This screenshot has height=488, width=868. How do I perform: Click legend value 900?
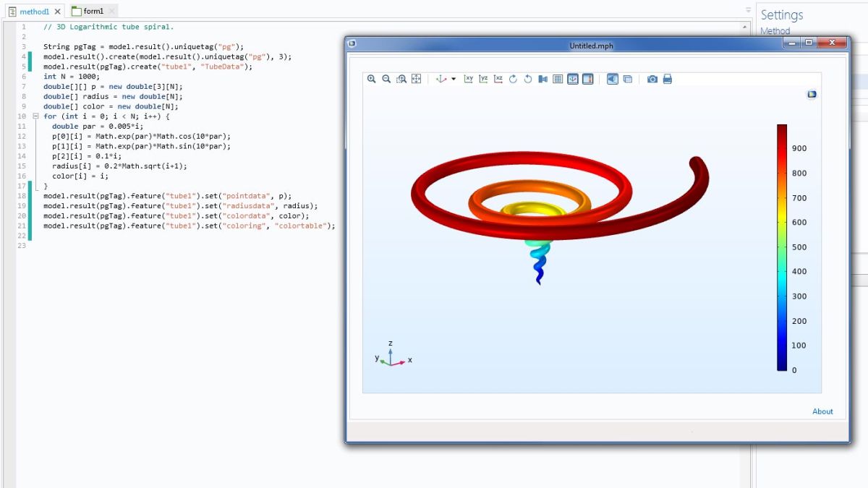coord(799,148)
